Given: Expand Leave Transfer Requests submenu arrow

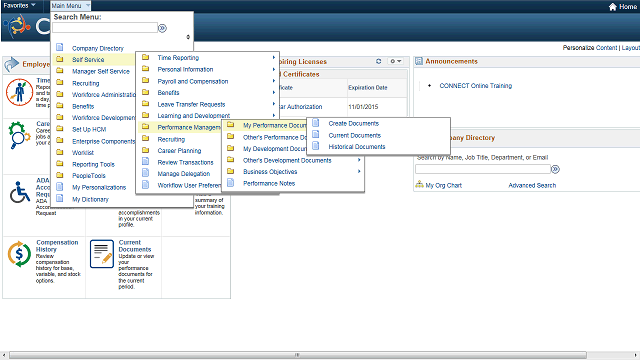Looking at the screenshot, I should coord(274,104).
